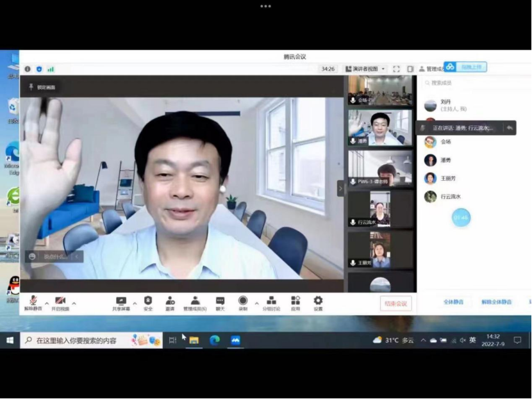Open the 聊天 chat icon
The height and width of the screenshot is (399, 532).
[x=220, y=300]
